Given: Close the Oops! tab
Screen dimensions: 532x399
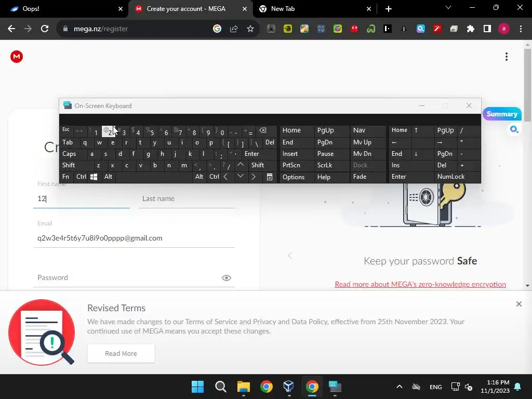Looking at the screenshot, I should coord(121,9).
